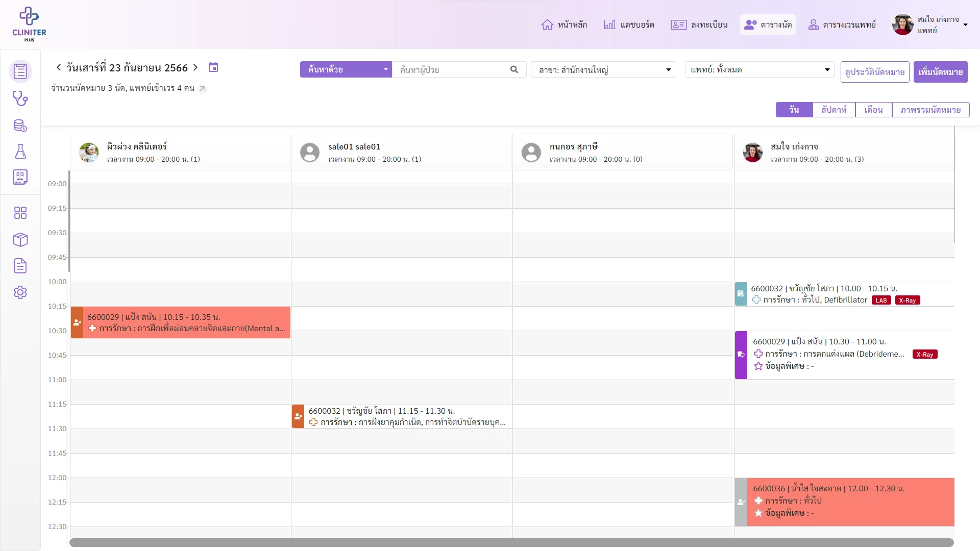This screenshot has width=980, height=551.
Task: Click the CLINITER PLUS logo
Action: (x=29, y=24)
